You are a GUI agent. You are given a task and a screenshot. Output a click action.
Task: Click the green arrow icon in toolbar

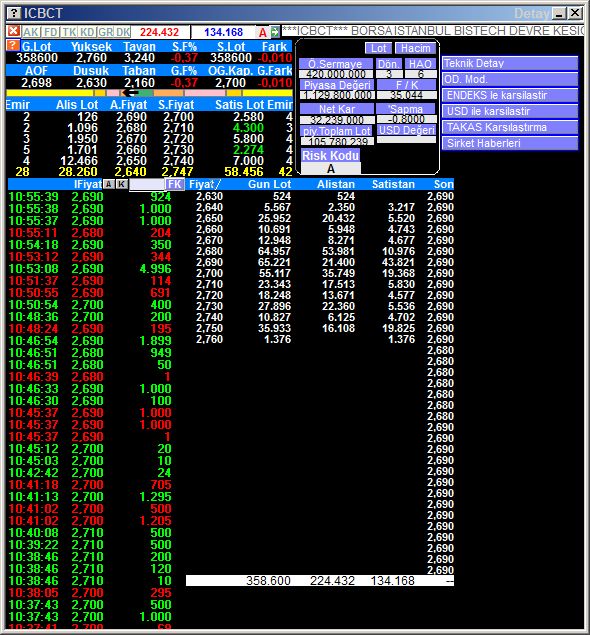click(x=275, y=32)
